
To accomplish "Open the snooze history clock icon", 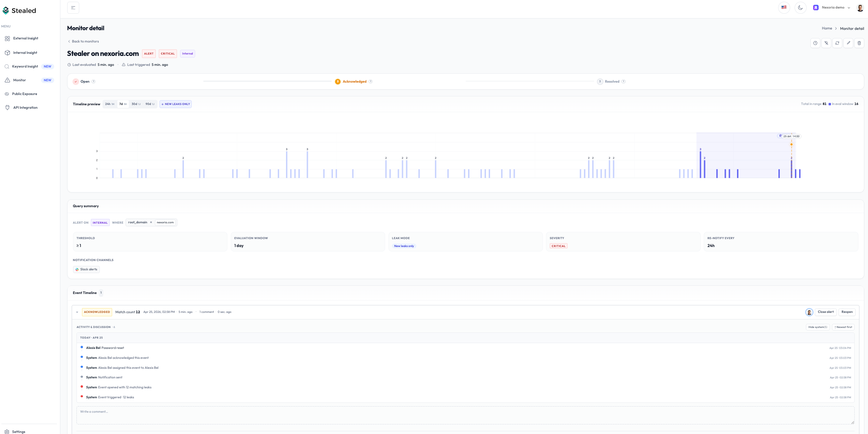I will coord(815,43).
